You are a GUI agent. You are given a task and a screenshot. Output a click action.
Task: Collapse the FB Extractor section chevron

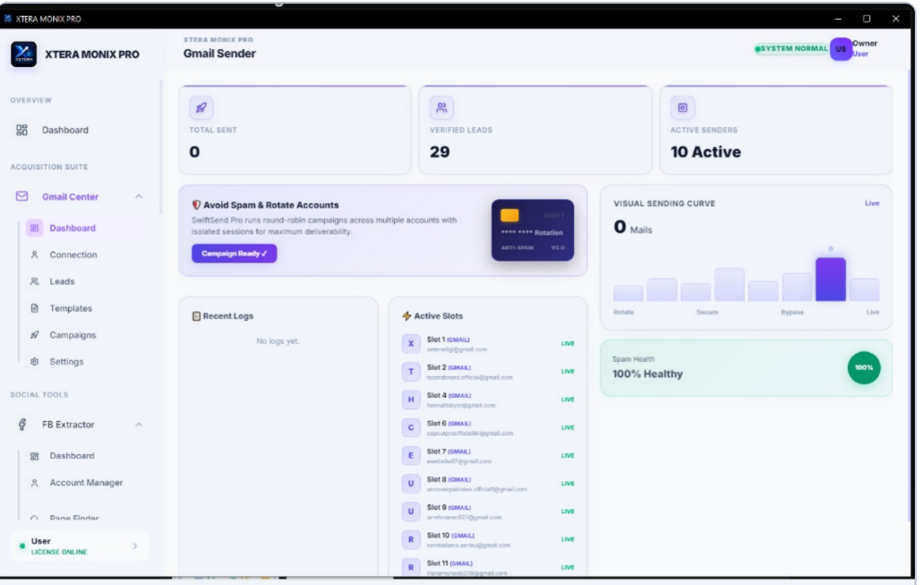point(139,425)
